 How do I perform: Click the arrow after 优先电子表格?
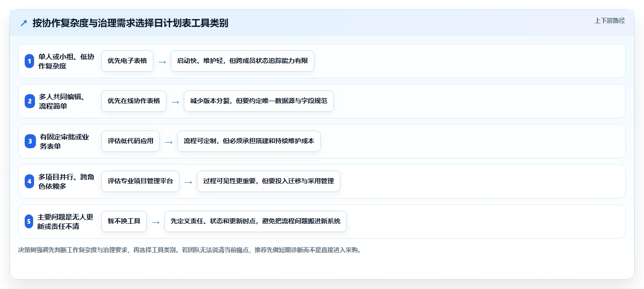coord(162,62)
